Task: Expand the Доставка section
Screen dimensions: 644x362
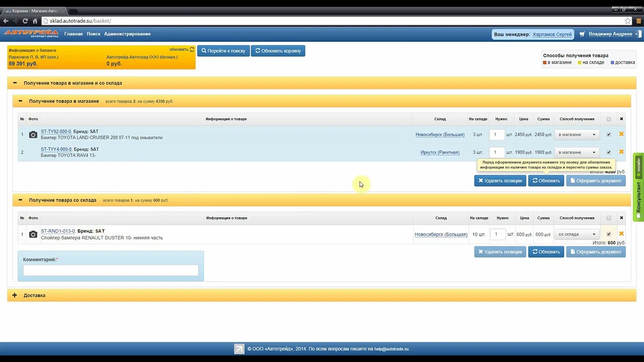Action: pos(15,295)
